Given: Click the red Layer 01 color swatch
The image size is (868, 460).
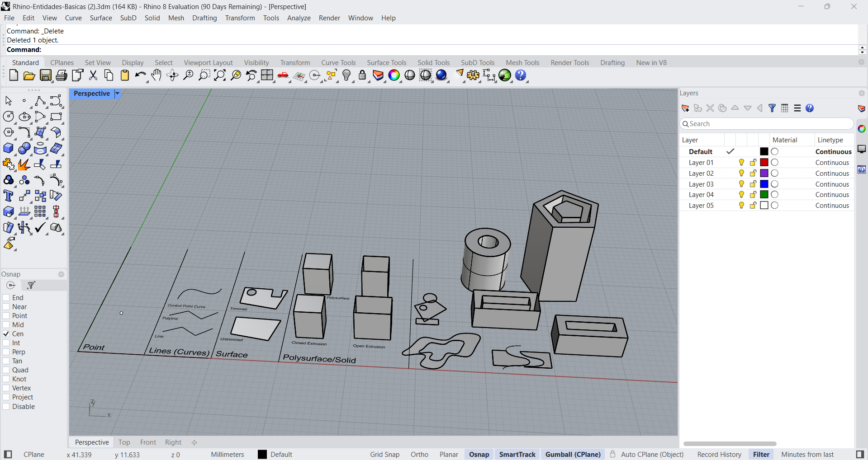Looking at the screenshot, I should 764,163.
